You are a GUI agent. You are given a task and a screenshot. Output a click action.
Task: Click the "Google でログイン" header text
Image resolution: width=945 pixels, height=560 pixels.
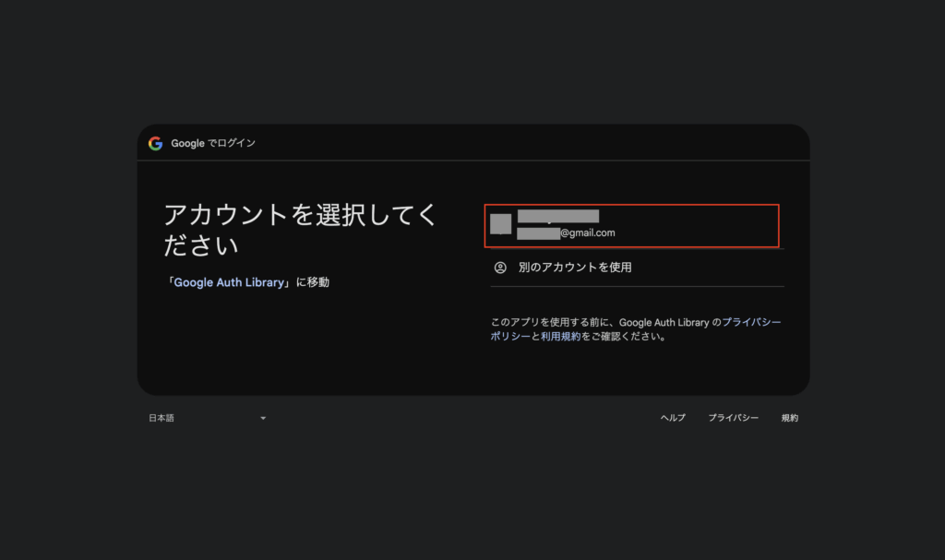pyautogui.click(x=213, y=143)
